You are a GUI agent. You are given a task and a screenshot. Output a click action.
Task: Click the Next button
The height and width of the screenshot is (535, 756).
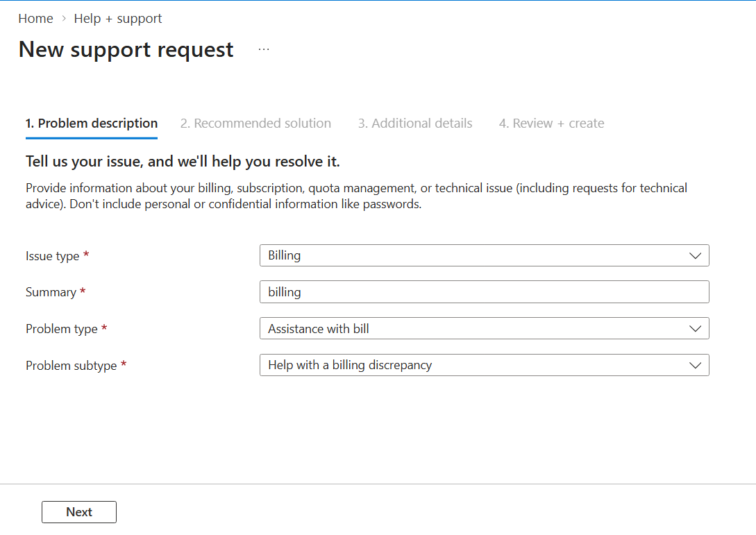79,512
